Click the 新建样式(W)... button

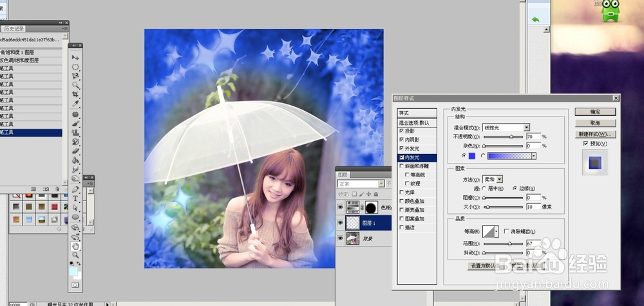595,134
